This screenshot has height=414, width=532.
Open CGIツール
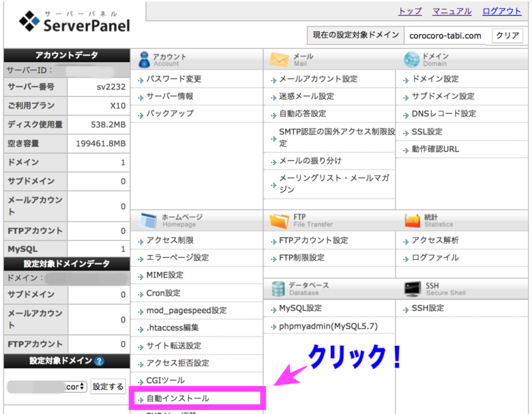click(x=165, y=381)
